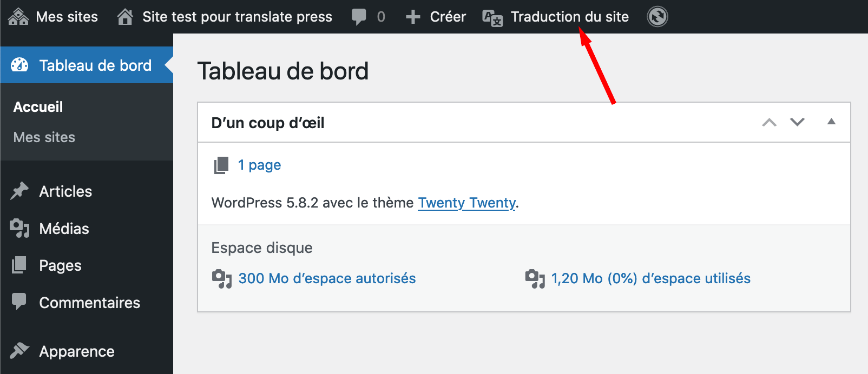
Task: Click the Apparence paintbrush icon
Action: (x=19, y=351)
